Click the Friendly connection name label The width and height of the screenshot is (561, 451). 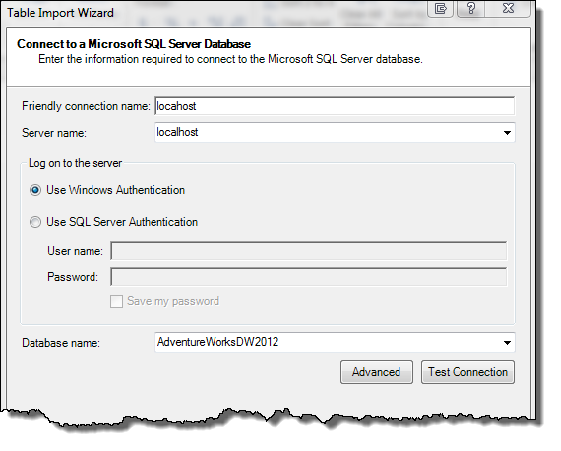(86, 106)
